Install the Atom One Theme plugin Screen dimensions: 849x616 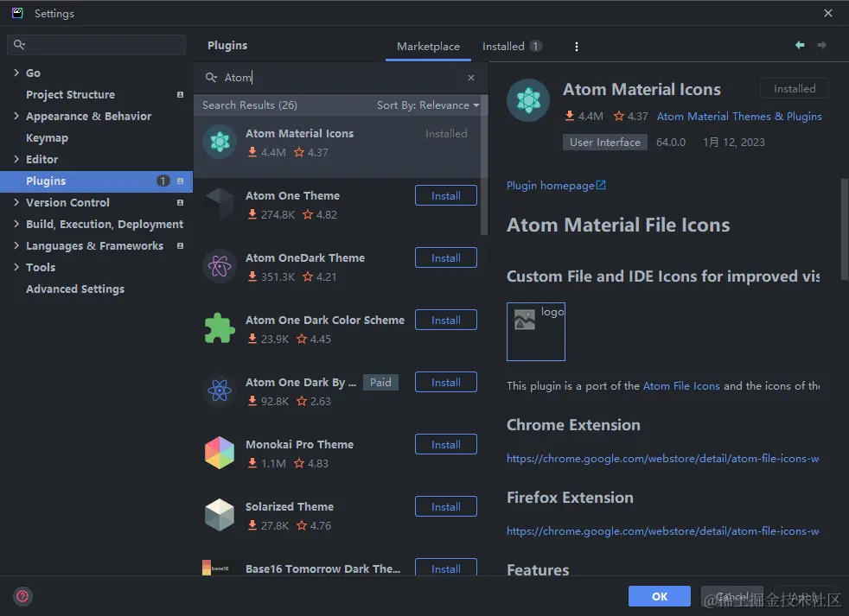pos(445,195)
